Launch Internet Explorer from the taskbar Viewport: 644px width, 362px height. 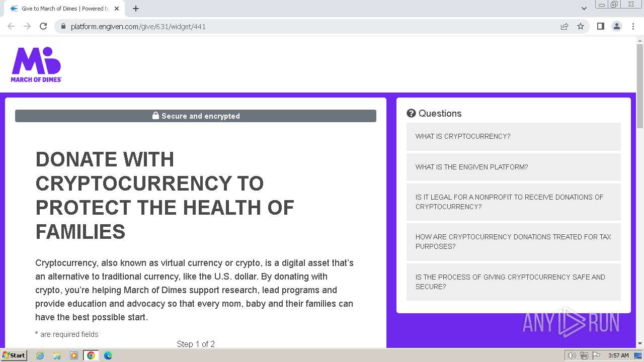click(40, 355)
